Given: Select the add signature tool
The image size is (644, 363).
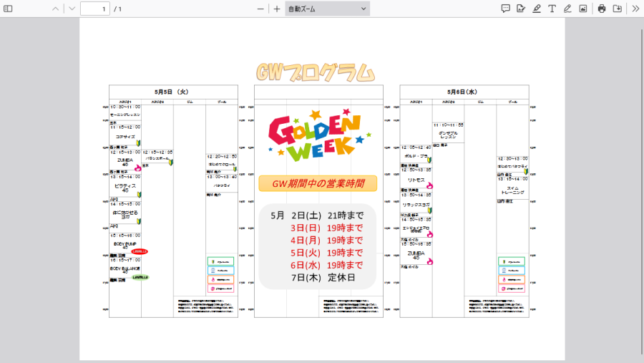Looking at the screenshot, I should coord(521,9).
